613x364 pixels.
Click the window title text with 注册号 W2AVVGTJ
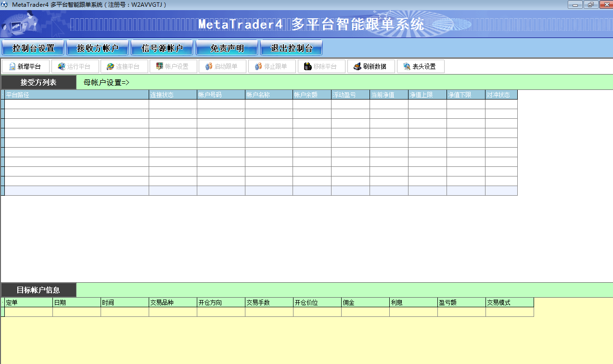point(89,5)
